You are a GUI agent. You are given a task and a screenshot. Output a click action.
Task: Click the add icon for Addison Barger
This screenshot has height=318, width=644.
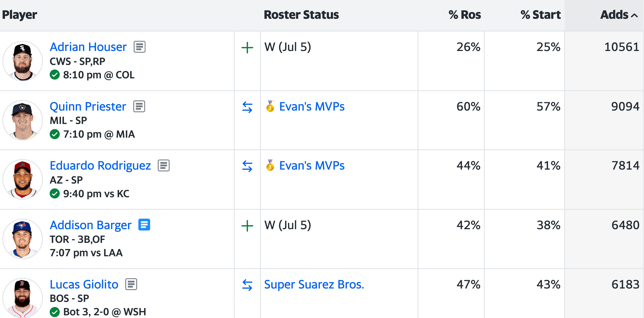point(247,226)
